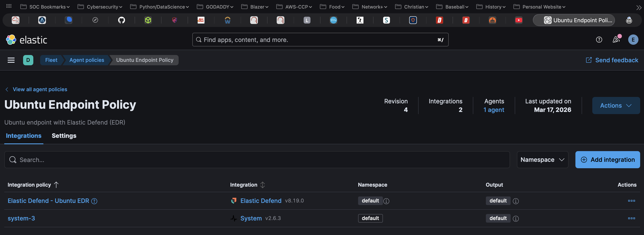Show more bookmarks with double chevron
644x235 pixels.
click(638, 7)
